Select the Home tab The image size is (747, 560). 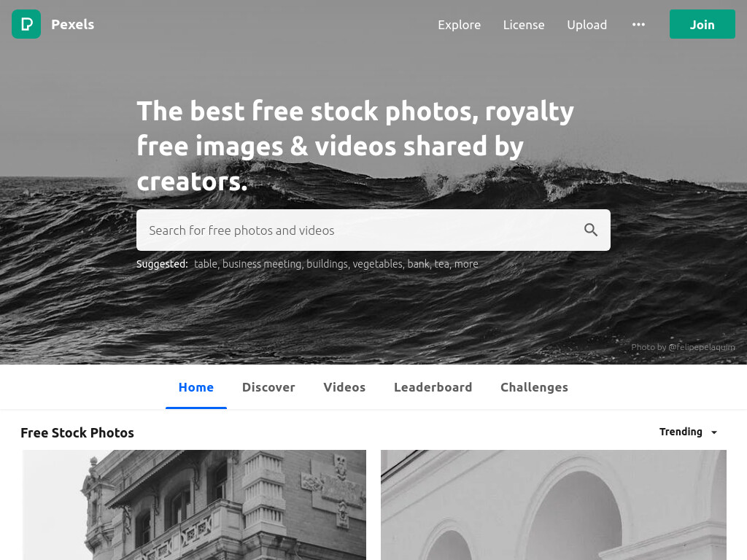tap(196, 387)
